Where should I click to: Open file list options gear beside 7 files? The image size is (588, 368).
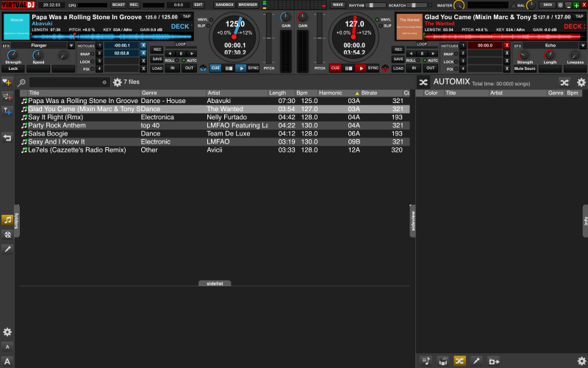(118, 82)
